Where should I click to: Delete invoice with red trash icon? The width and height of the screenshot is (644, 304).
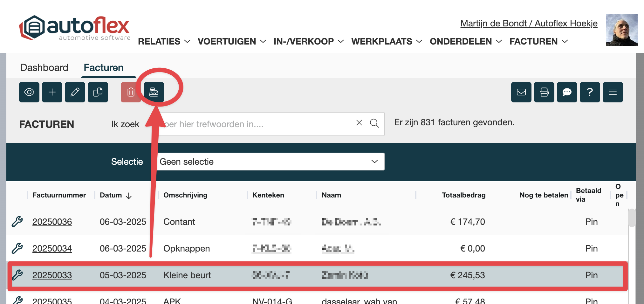pos(131,92)
